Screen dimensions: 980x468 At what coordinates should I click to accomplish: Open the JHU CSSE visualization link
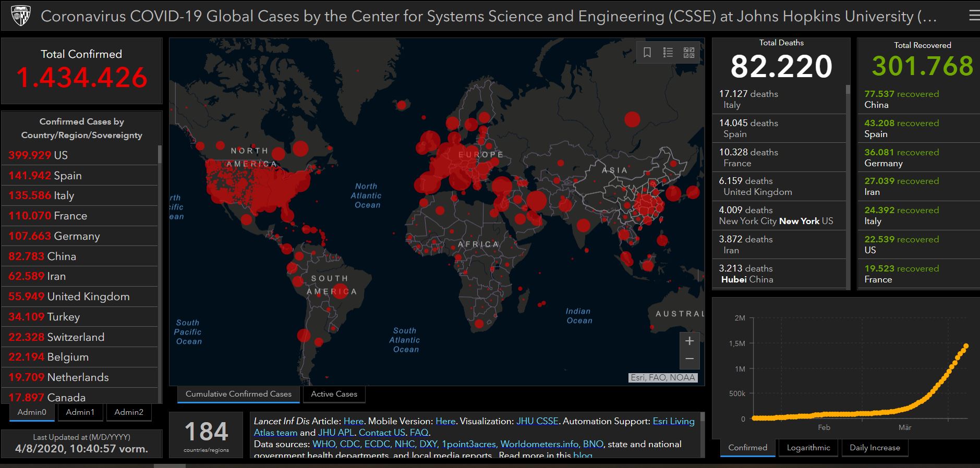click(537, 421)
